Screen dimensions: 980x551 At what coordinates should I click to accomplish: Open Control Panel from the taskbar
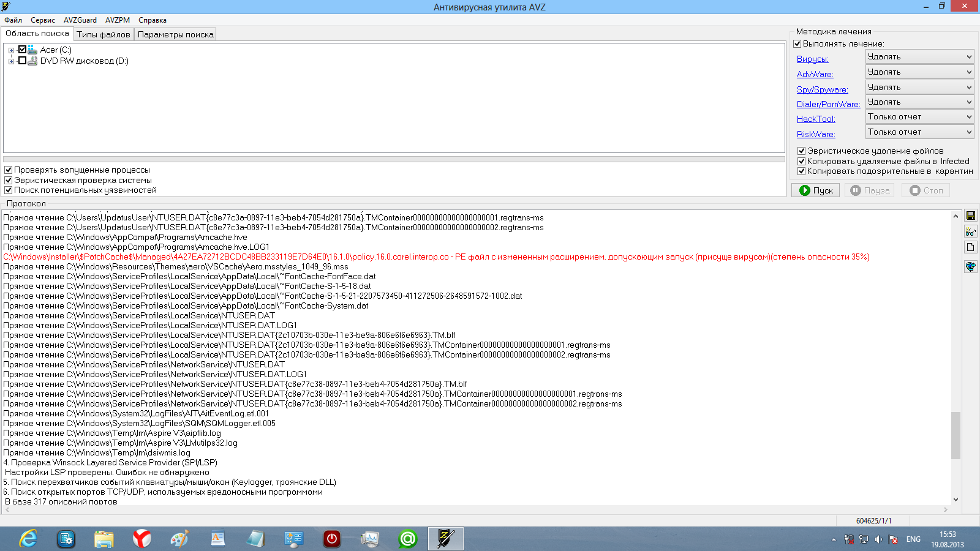click(x=294, y=539)
